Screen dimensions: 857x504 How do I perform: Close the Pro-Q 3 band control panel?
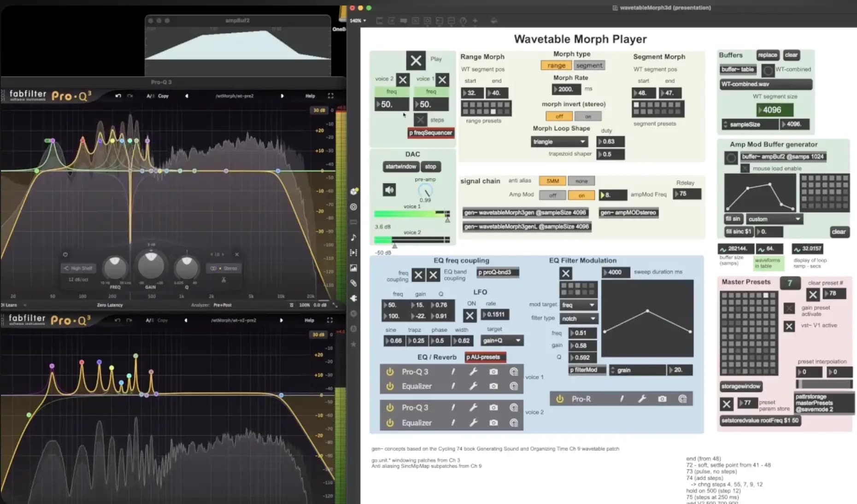(237, 254)
